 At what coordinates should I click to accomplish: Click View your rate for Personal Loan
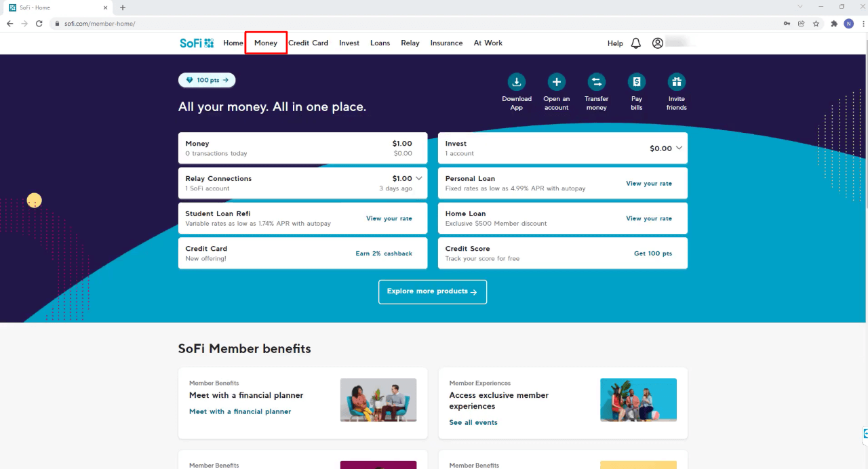pyautogui.click(x=649, y=184)
